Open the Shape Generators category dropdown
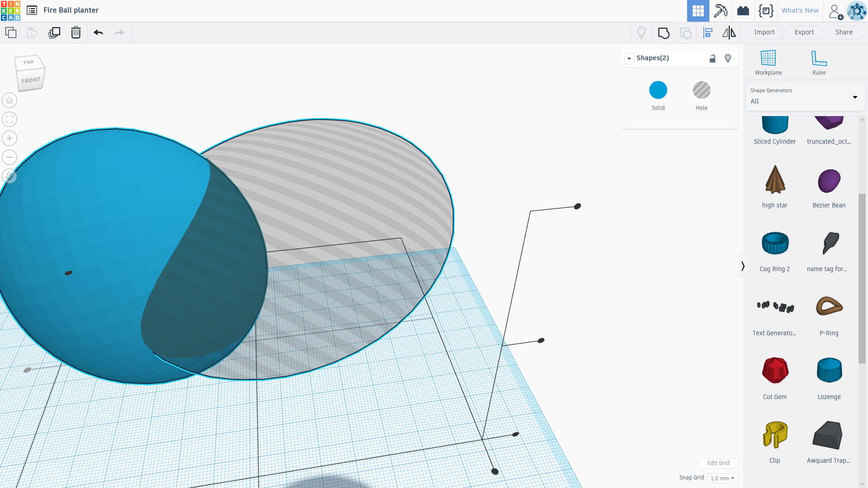Viewport: 868px width, 488px height. pyautogui.click(x=805, y=96)
